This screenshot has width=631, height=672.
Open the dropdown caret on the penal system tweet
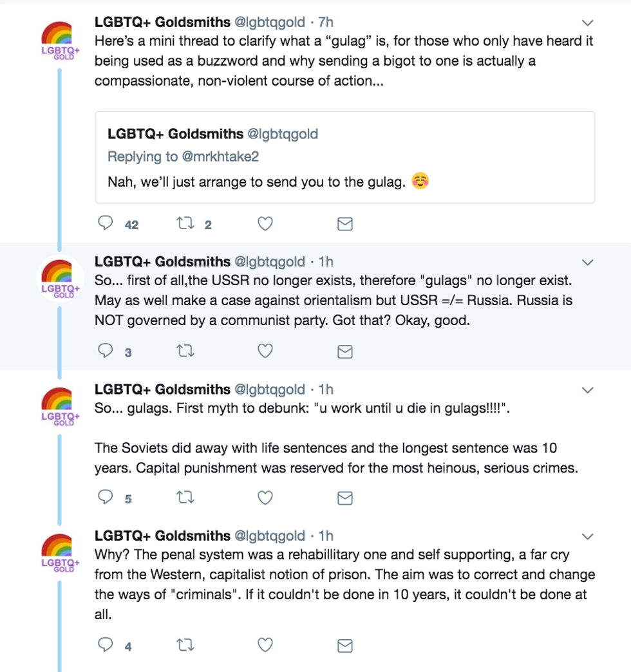587,537
